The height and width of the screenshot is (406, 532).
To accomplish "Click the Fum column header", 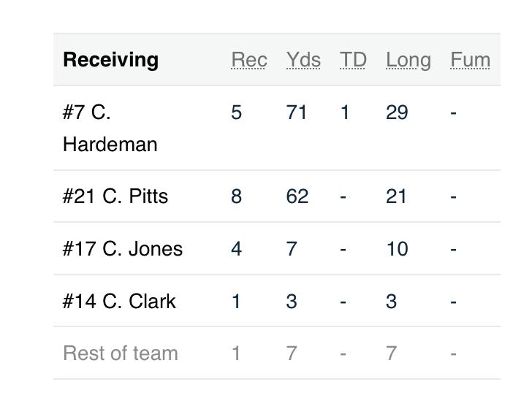I will 470,60.
